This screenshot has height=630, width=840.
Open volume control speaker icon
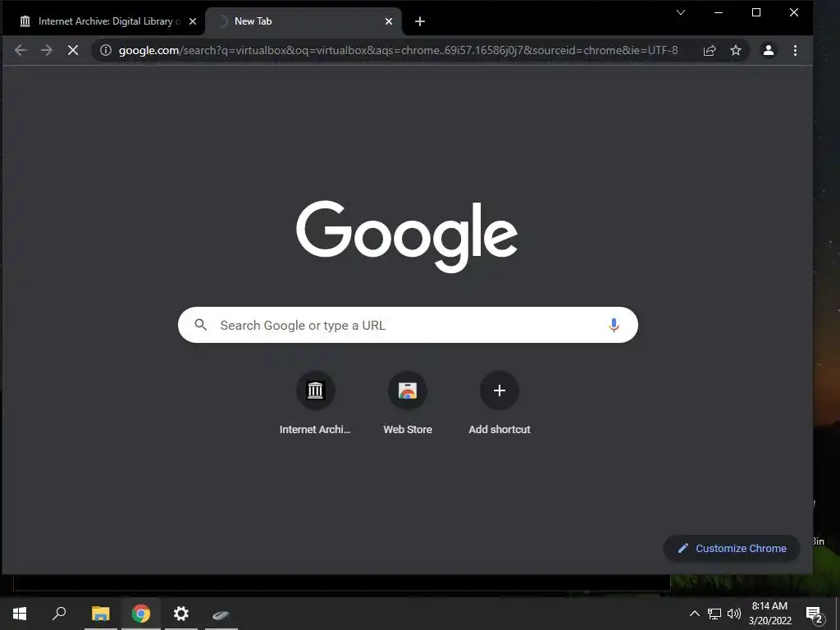click(x=734, y=614)
